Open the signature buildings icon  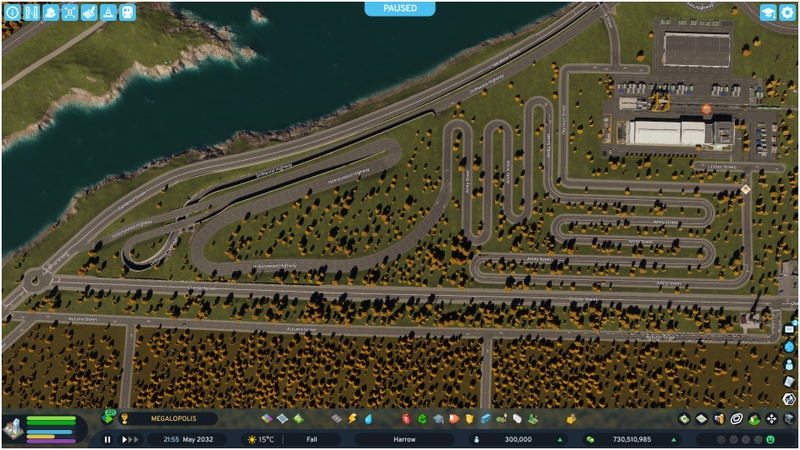coord(298,419)
